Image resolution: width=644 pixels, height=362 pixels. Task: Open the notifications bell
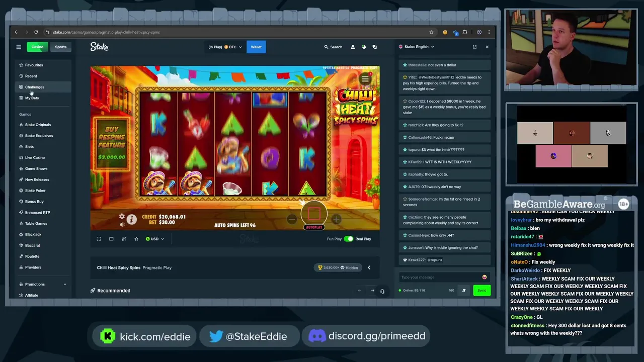tap(364, 47)
